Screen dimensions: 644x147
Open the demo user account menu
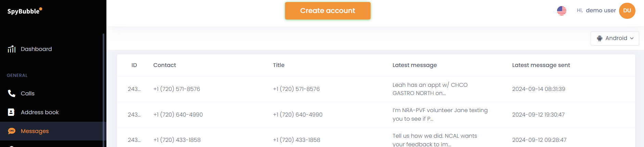pos(601,11)
